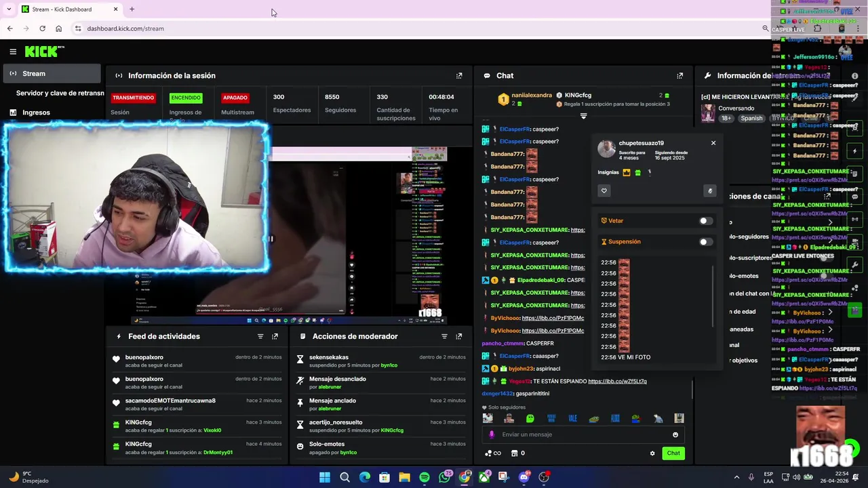868x488 pixels.
Task: Click the Spanish language tag
Action: [751, 118]
